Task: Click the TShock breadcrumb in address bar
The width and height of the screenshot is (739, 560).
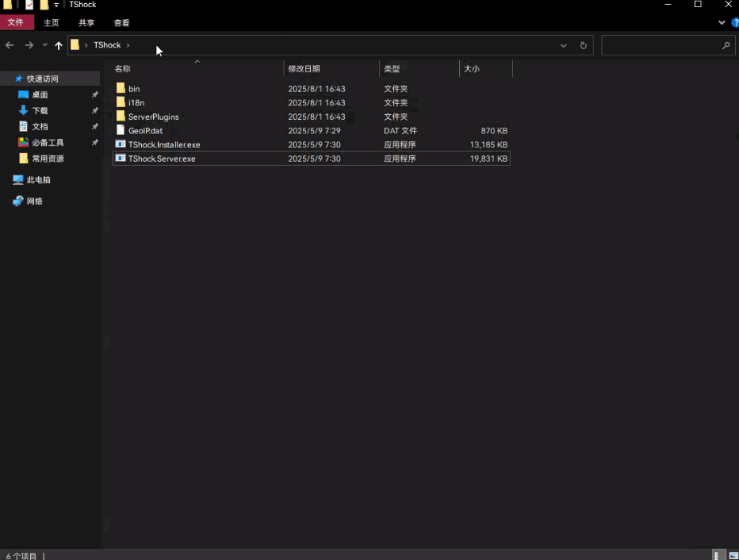Action: pyautogui.click(x=107, y=44)
